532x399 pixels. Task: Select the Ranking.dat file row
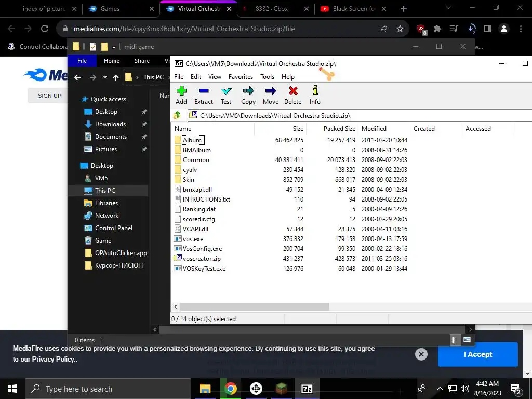(x=290, y=209)
